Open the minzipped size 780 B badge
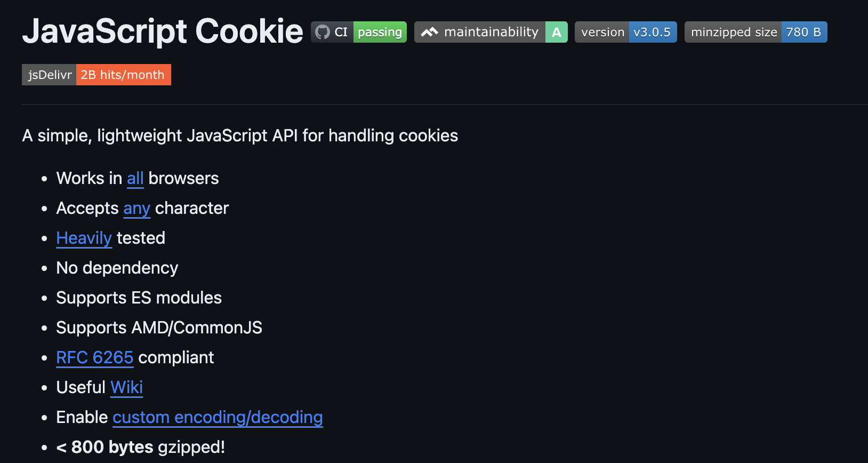The image size is (868, 463). (x=756, y=32)
